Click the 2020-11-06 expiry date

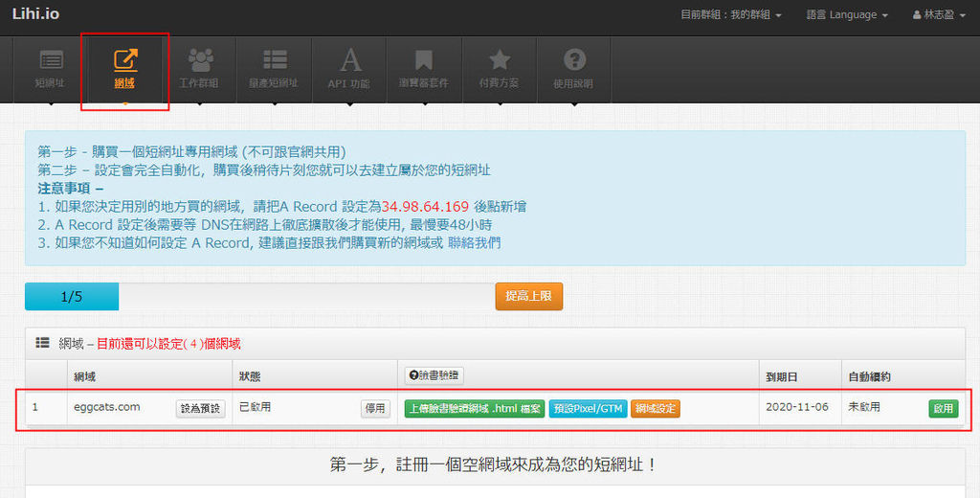pos(797,407)
